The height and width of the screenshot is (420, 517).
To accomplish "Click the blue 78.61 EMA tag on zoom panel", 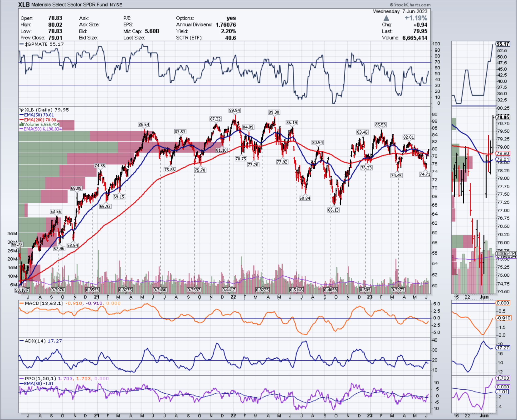I will (x=503, y=159).
